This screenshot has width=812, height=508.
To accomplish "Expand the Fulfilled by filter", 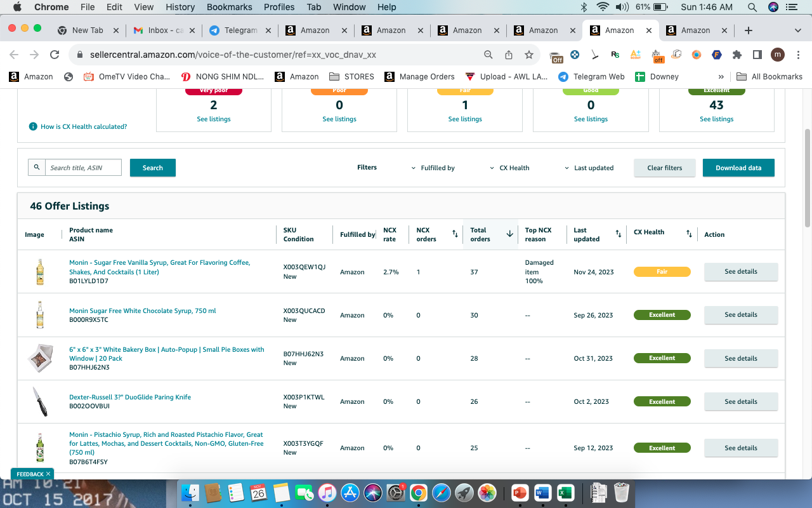I will [433, 168].
